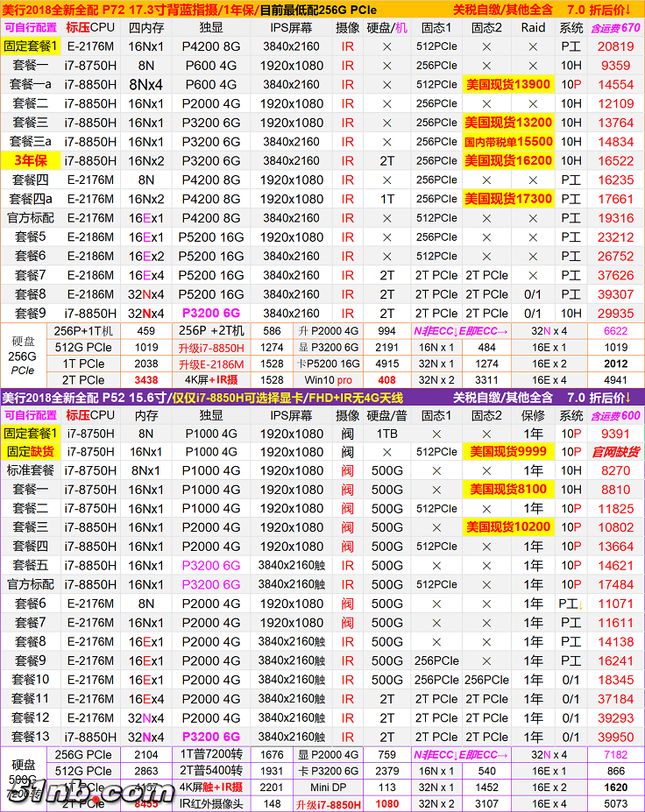Viewport: 645px width, 812px height.
Task: Click 升级E-2186M in the P72 upgrade section
Action: (211, 364)
